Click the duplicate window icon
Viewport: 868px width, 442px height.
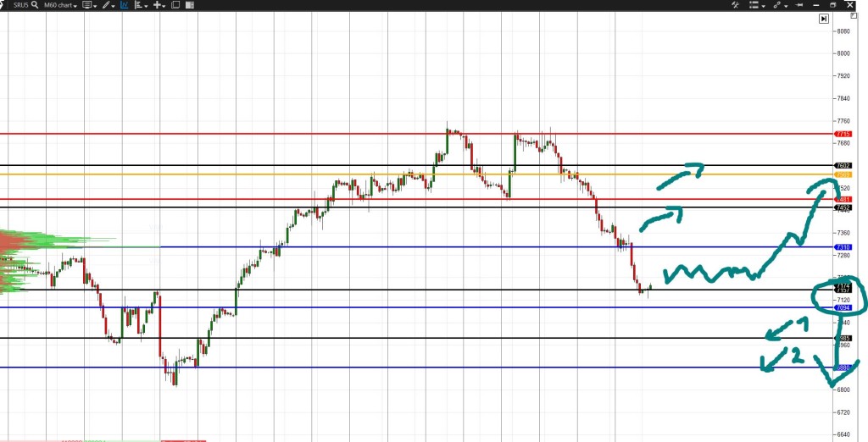[x=175, y=5]
